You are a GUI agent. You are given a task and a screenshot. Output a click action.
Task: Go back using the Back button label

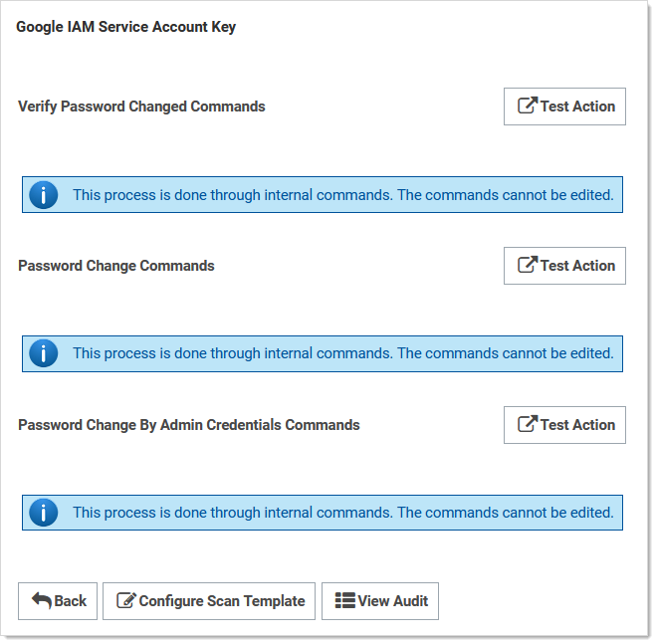71,601
